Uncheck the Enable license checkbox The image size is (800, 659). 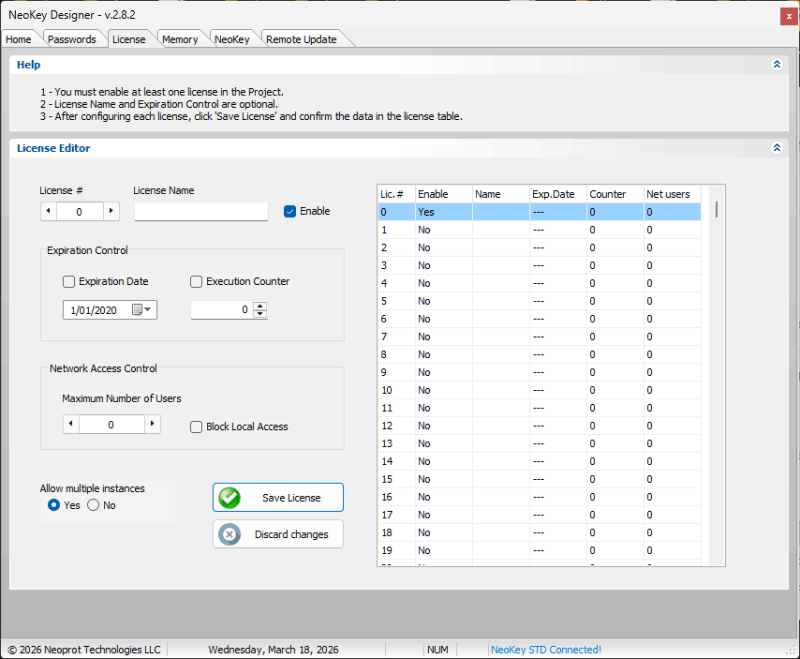pos(290,211)
